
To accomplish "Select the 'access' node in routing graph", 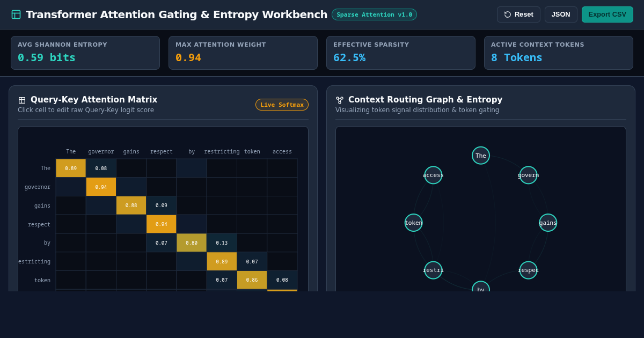I will pos(433,175).
